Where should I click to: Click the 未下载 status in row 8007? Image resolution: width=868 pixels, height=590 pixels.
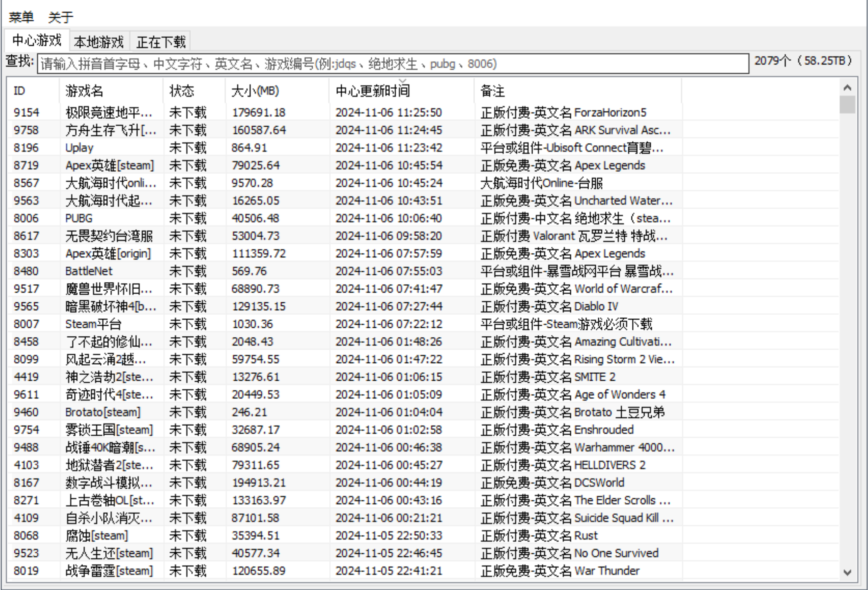coord(188,324)
